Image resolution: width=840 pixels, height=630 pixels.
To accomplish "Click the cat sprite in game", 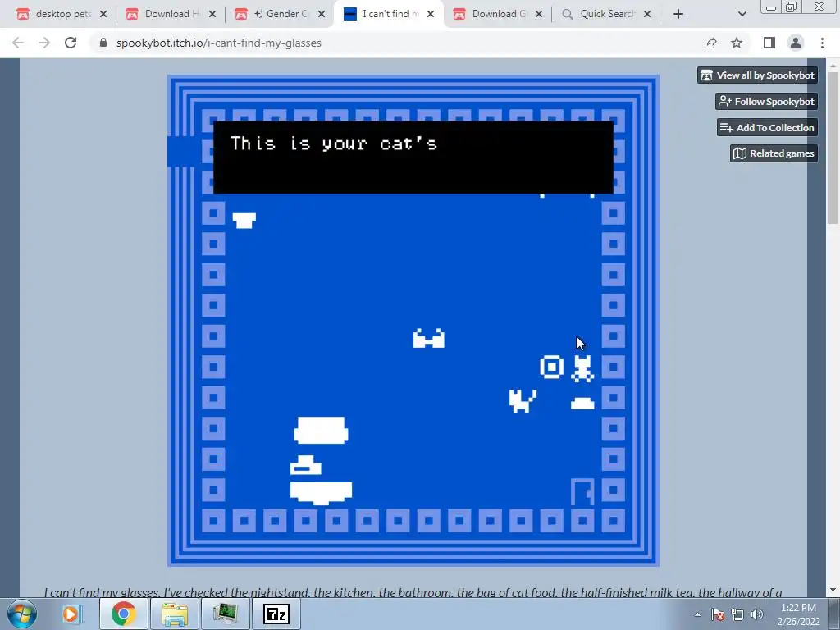I will [x=523, y=400].
